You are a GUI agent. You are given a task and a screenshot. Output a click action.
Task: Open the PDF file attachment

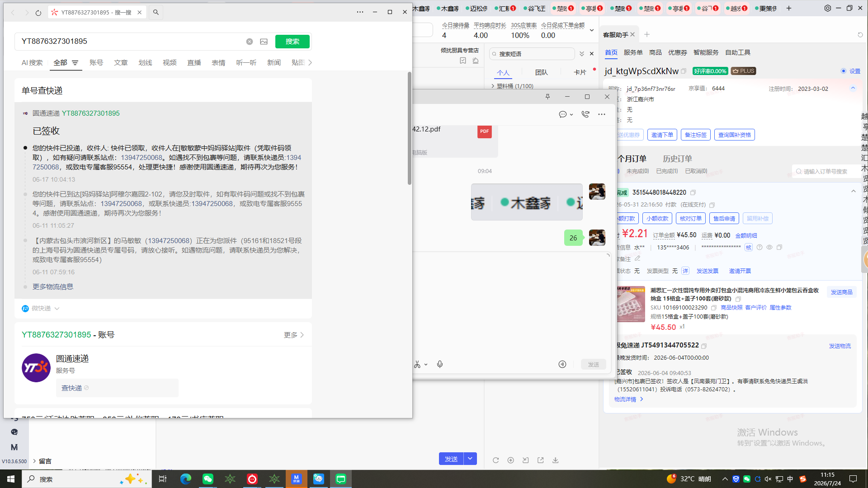[454, 141]
